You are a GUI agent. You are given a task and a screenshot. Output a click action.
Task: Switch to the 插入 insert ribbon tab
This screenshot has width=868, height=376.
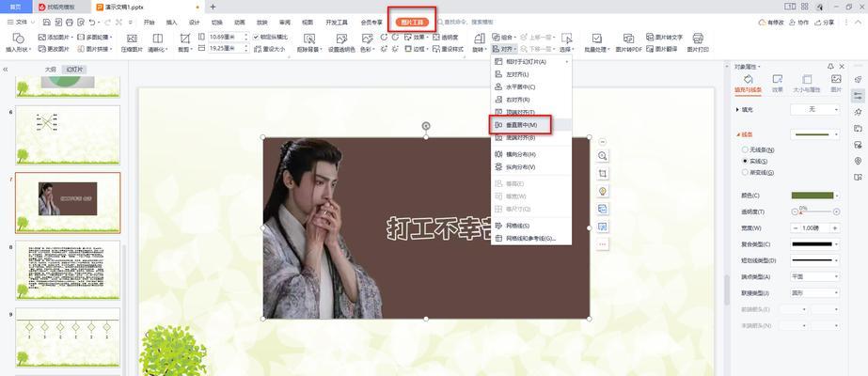point(171,23)
